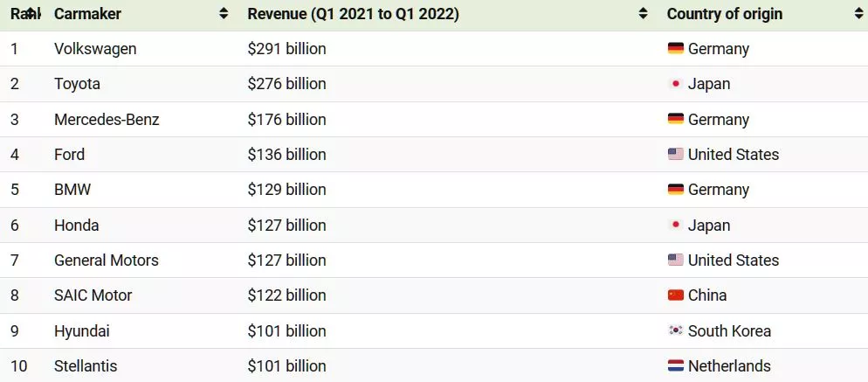This screenshot has height=382, width=868.
Task: Click the $291 billion revenue value
Action: pyautogui.click(x=286, y=49)
